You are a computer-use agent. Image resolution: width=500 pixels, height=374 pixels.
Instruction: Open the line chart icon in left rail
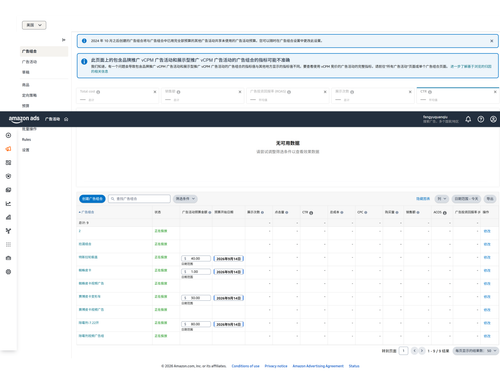click(x=8, y=204)
